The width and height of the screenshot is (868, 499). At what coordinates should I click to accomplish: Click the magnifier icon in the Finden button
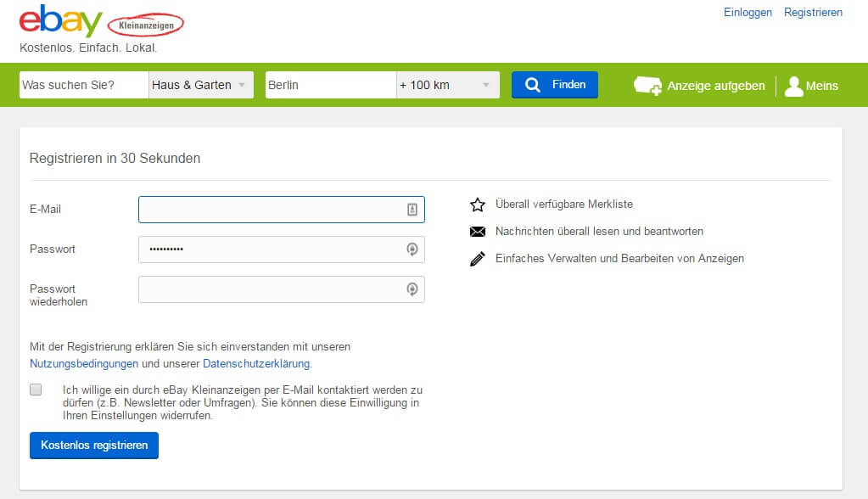tap(533, 85)
